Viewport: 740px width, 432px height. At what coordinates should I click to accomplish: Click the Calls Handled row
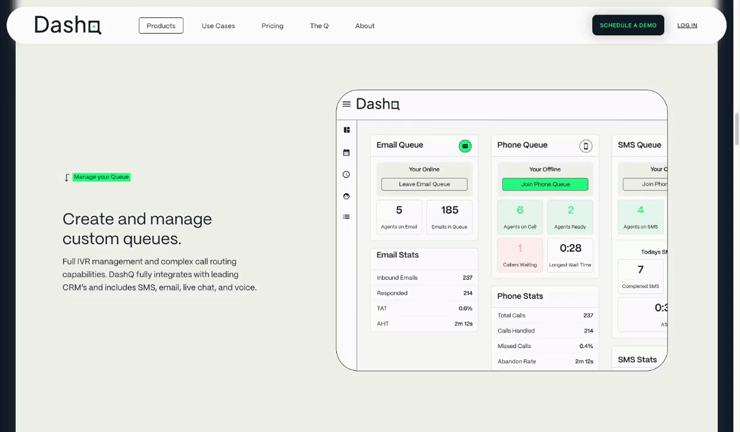click(545, 331)
